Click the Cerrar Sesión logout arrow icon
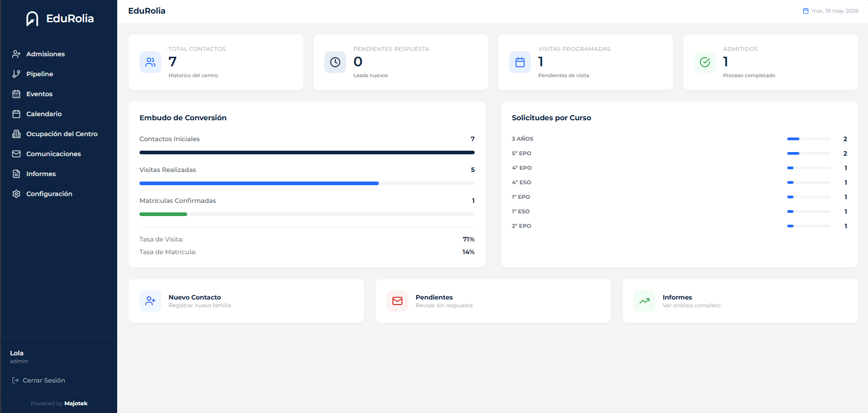868x413 pixels. click(15, 380)
